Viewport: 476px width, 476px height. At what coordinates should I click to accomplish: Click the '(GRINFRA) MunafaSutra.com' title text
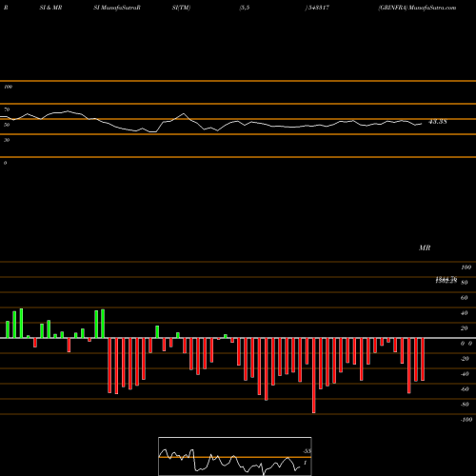(x=417, y=8)
